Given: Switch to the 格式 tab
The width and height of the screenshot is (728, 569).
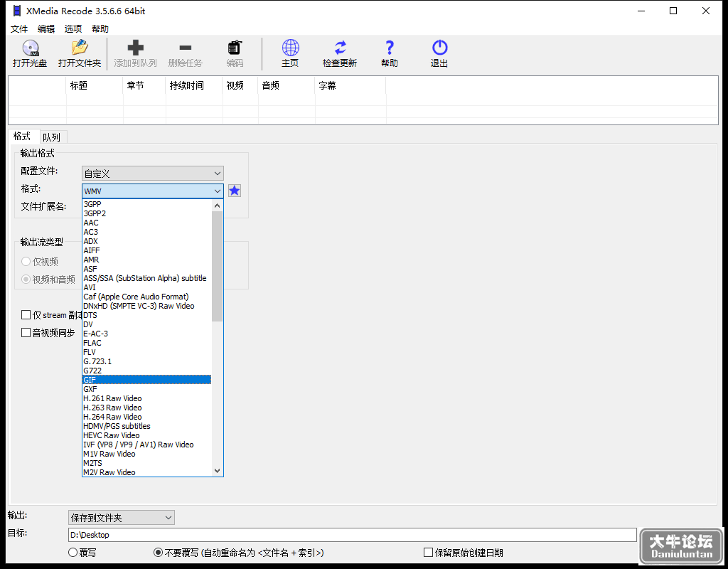Looking at the screenshot, I should 22,136.
